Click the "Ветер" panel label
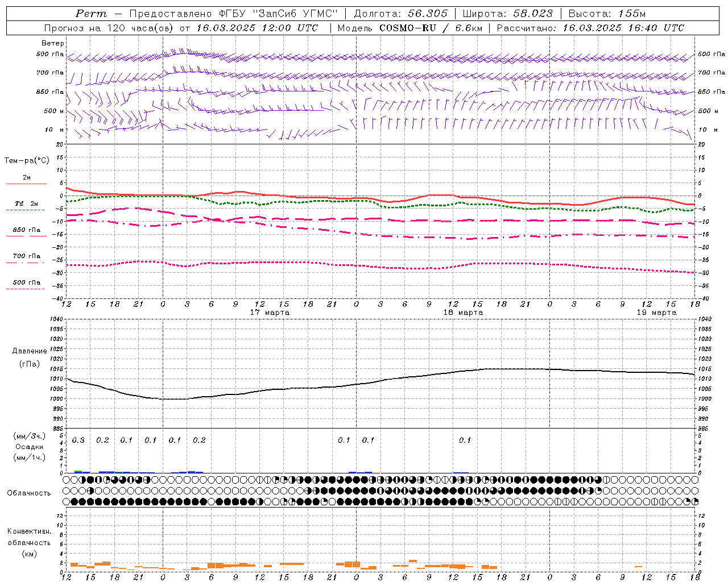The height and width of the screenshot is (582, 728). point(53,43)
